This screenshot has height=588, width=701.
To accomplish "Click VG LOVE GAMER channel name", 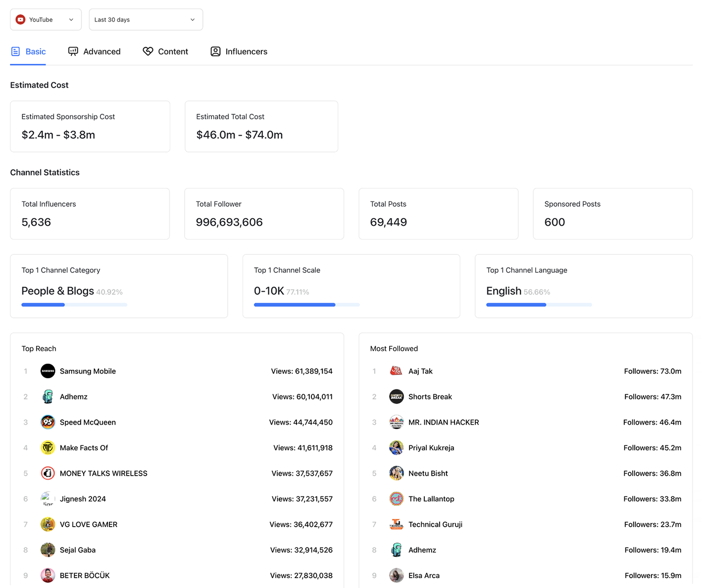I will click(89, 524).
